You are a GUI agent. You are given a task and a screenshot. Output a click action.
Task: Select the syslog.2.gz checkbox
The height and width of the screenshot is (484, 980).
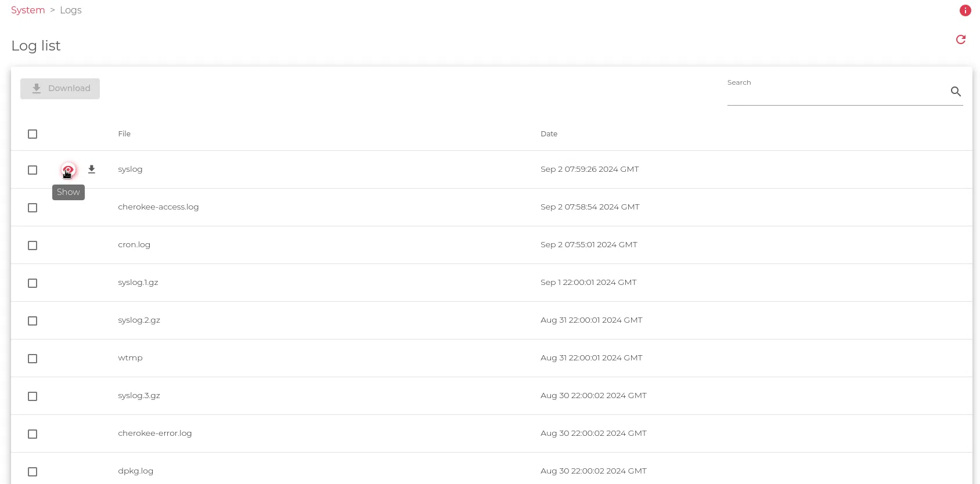[x=33, y=321]
